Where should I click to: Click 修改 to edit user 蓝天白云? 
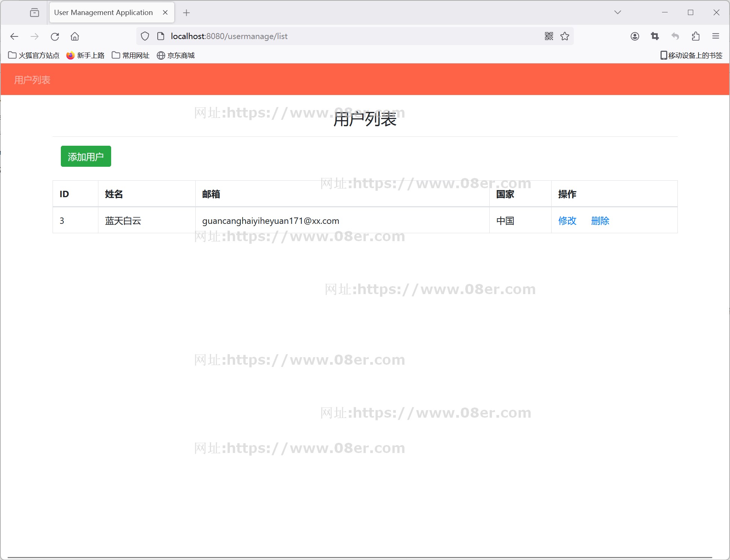pos(566,220)
